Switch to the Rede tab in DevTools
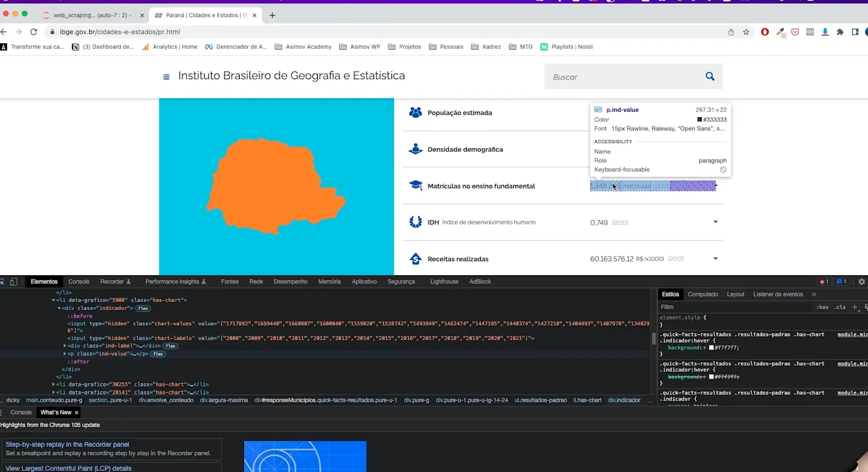The image size is (868, 472). [256, 282]
